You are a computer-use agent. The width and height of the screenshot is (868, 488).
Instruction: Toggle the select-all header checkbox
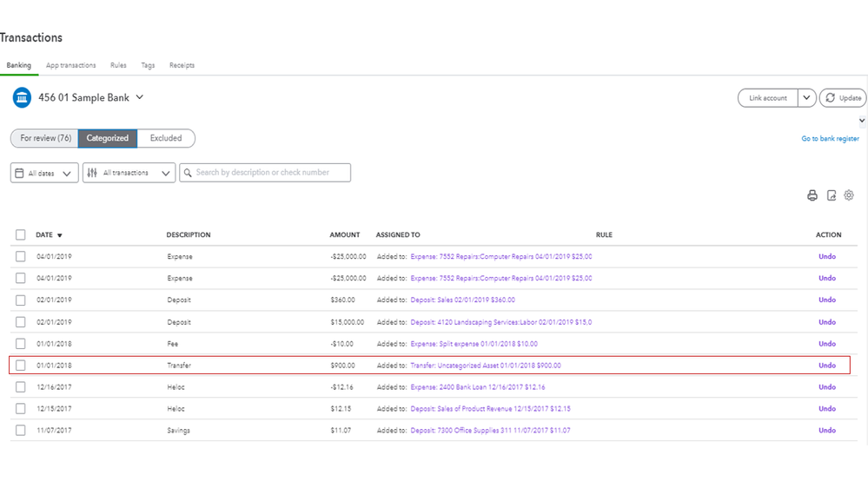pos(21,234)
